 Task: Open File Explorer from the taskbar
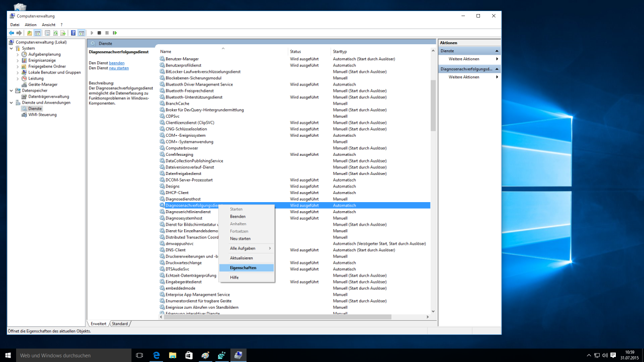click(x=173, y=355)
